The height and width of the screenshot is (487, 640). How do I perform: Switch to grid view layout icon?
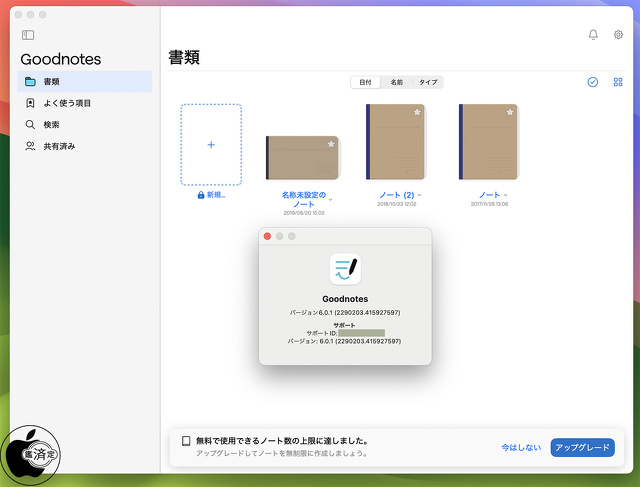[618, 82]
